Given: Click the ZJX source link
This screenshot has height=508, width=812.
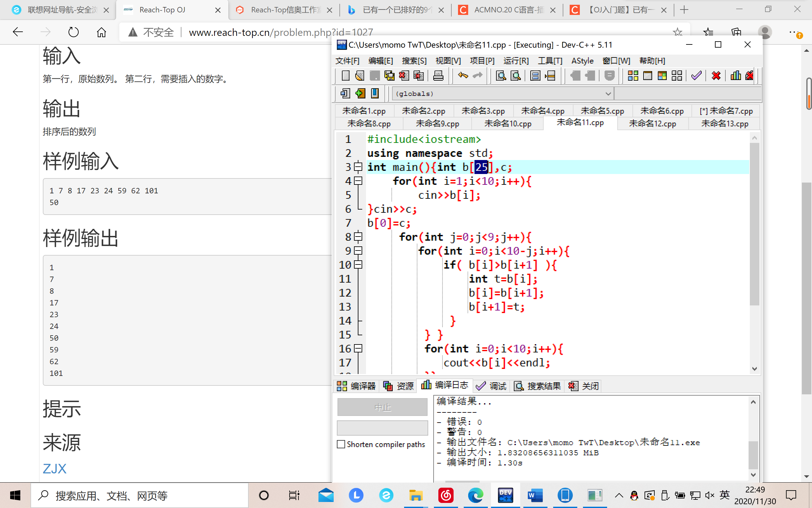Looking at the screenshot, I should (55, 469).
